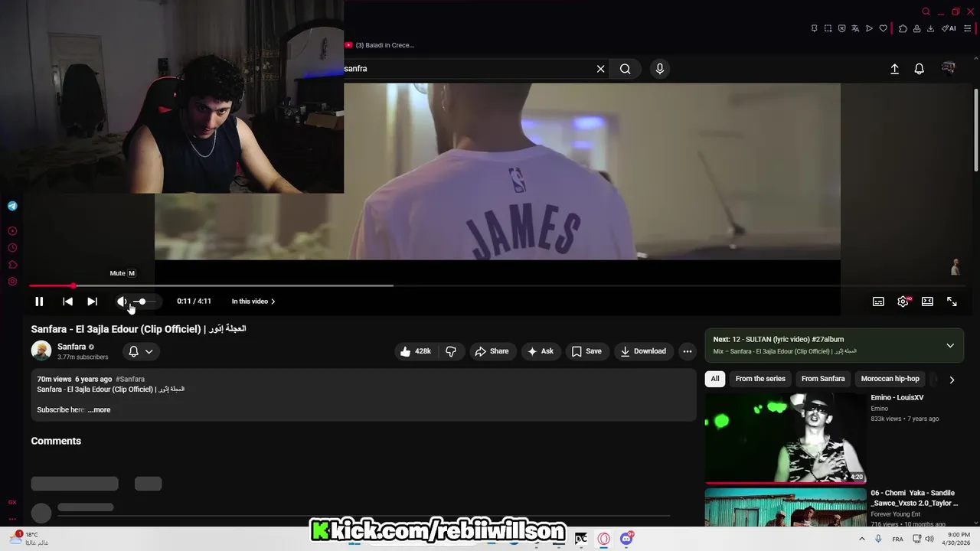Open the In this video chapters
The height and width of the screenshot is (551, 980).
pos(253,302)
